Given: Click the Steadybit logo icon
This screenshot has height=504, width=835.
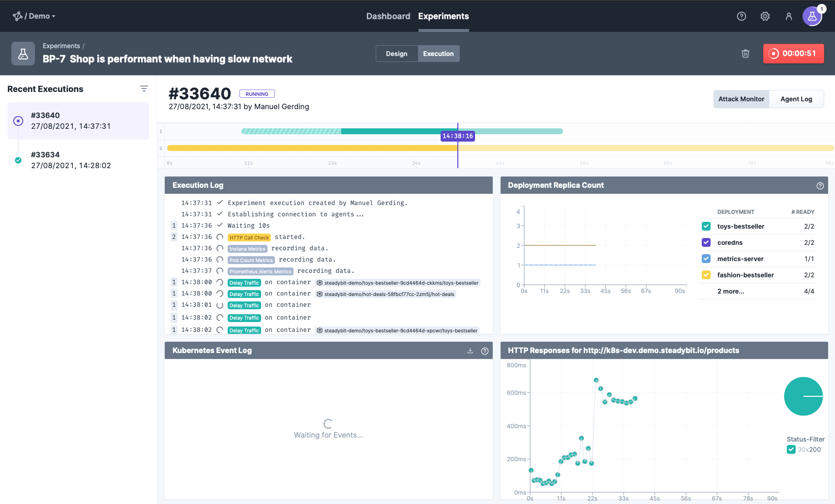Looking at the screenshot, I should (x=17, y=16).
